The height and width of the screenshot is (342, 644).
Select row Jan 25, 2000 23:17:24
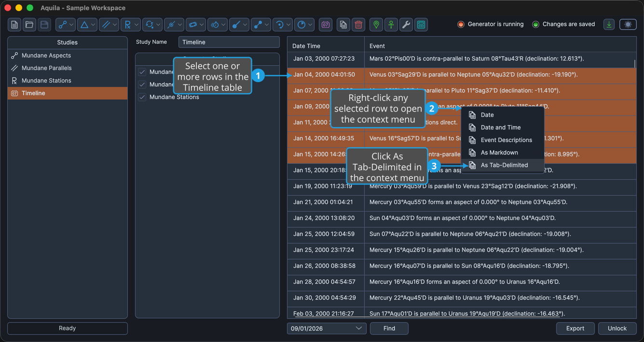click(462, 250)
